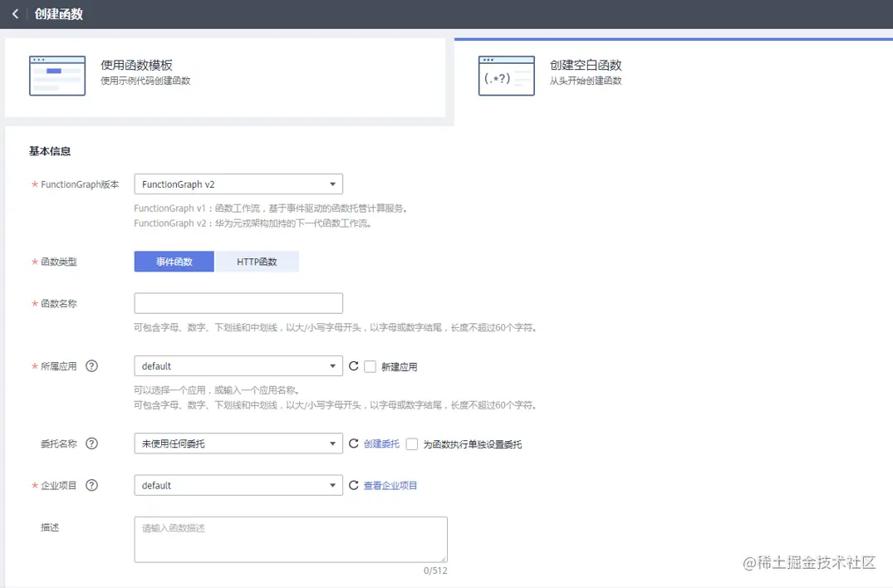This screenshot has height=588, width=893.
Task: Click the 从头开始创建函数 subtitle
Action: pyautogui.click(x=586, y=81)
